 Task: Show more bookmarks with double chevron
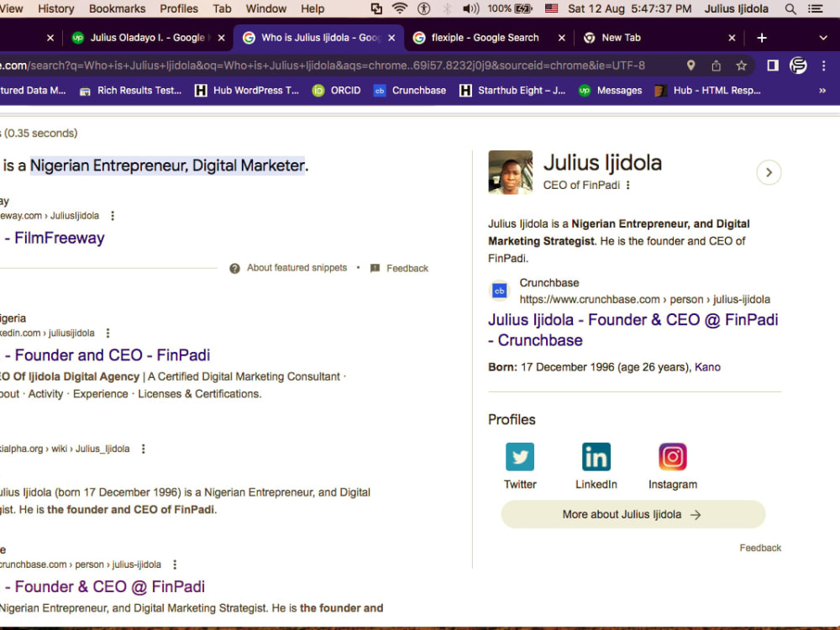[822, 91]
